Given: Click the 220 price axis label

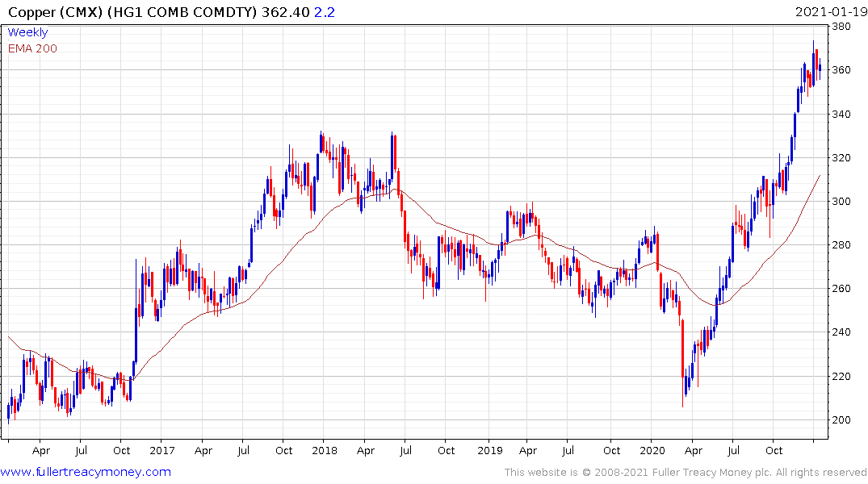Looking at the screenshot, I should click(x=841, y=377).
